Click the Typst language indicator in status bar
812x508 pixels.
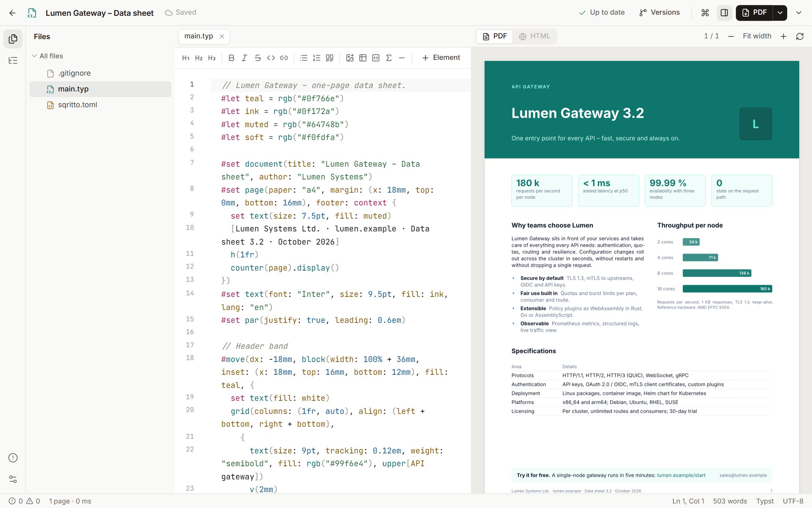pos(765,501)
